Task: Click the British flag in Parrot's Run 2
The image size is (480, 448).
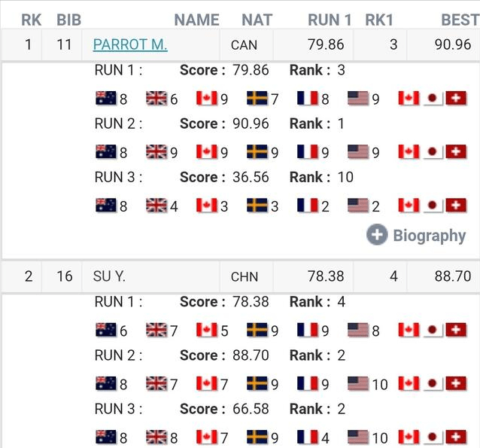Action: click(x=156, y=152)
